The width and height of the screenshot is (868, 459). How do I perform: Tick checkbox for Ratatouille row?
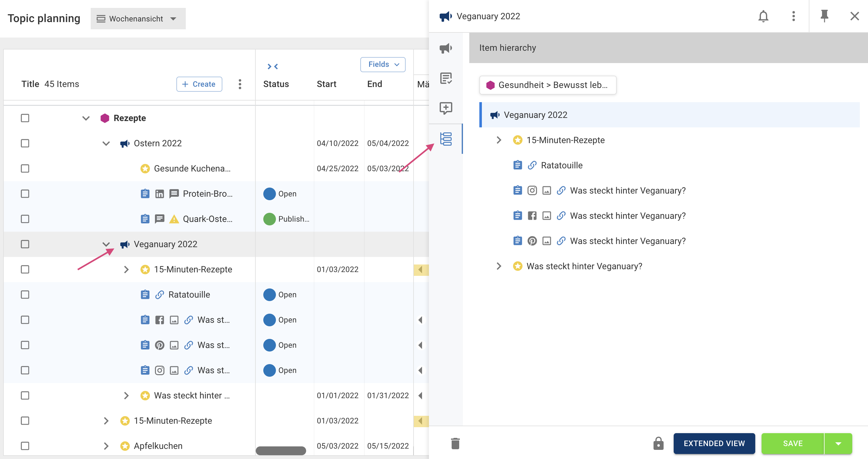pos(25,295)
